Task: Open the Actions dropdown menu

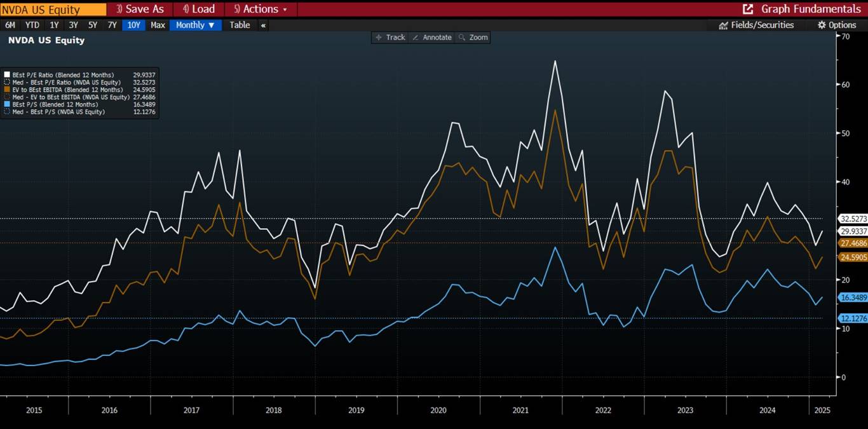Action: tap(261, 10)
